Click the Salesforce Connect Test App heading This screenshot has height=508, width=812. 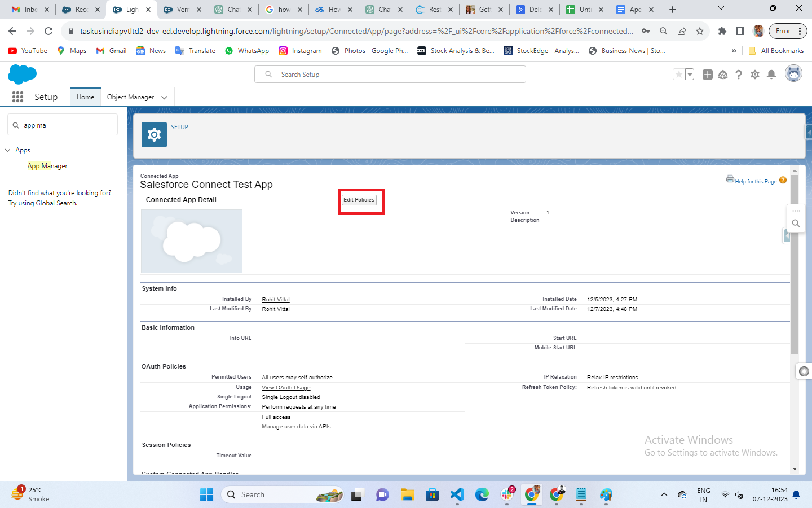tap(206, 185)
